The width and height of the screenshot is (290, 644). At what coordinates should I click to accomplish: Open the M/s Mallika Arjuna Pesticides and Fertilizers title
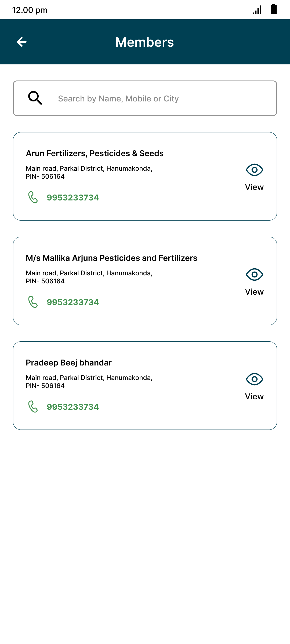point(111,258)
